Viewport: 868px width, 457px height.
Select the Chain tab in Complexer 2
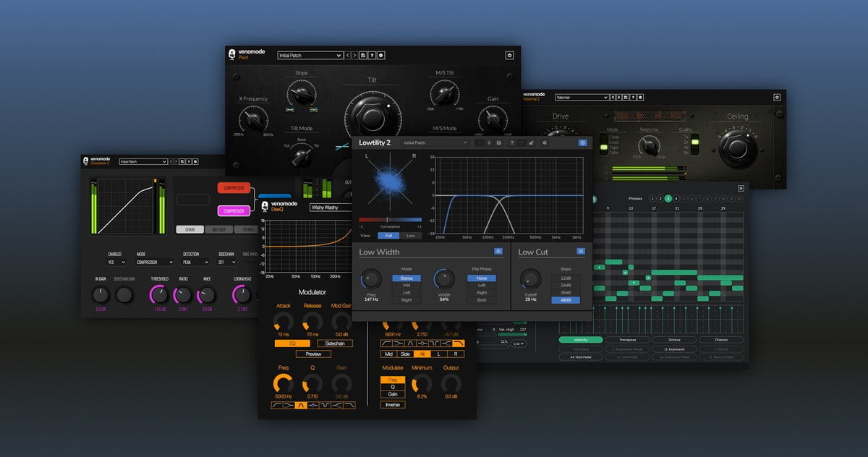pyautogui.click(x=190, y=229)
